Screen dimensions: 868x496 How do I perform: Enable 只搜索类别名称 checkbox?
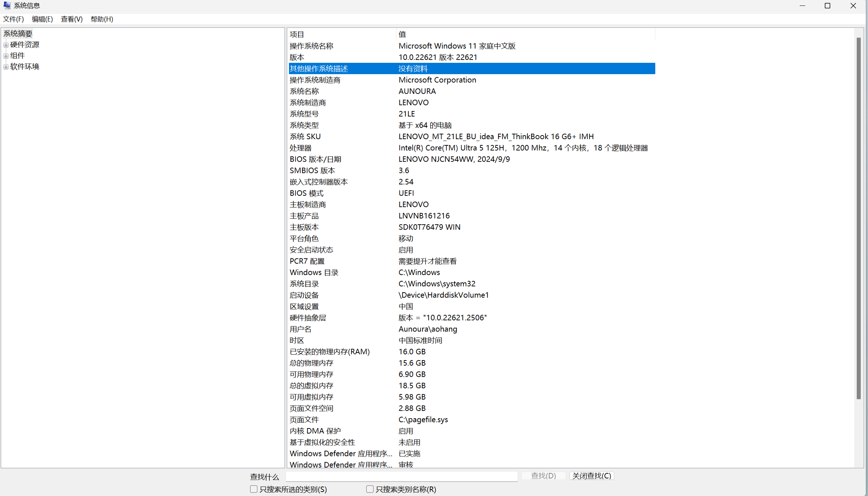pos(370,489)
